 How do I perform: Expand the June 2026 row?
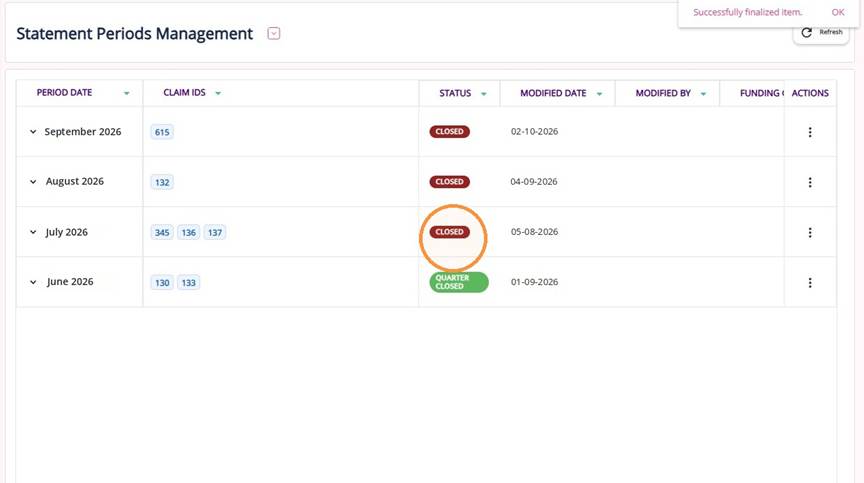33,282
